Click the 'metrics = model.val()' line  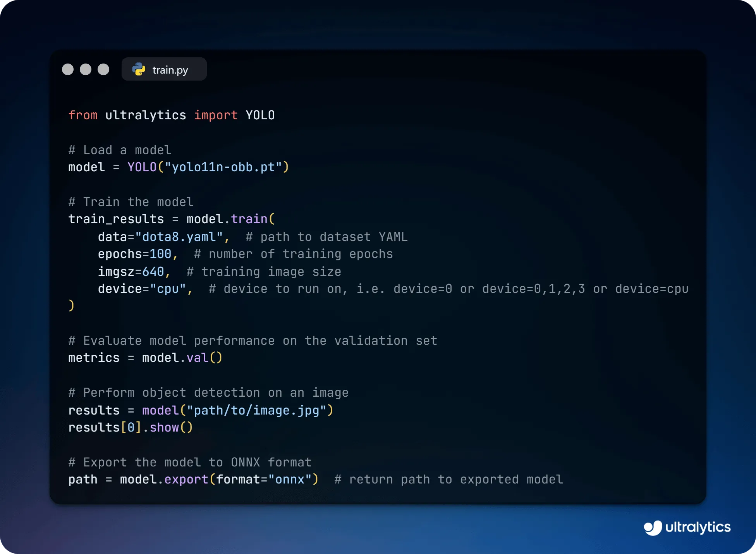146,358
